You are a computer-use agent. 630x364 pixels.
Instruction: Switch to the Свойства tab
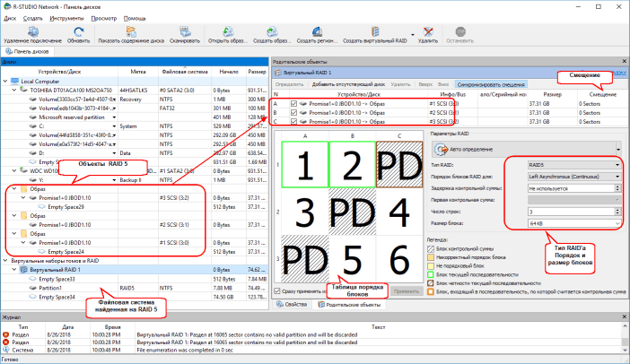point(292,305)
